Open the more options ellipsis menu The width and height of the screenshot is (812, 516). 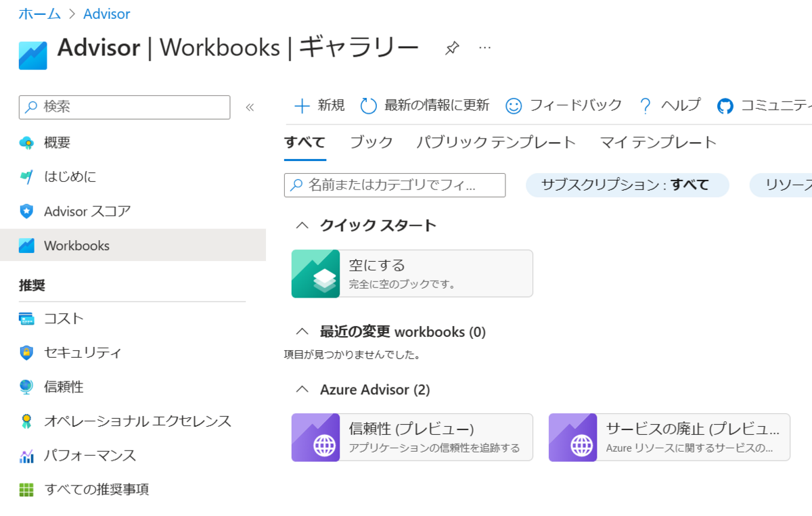(484, 47)
